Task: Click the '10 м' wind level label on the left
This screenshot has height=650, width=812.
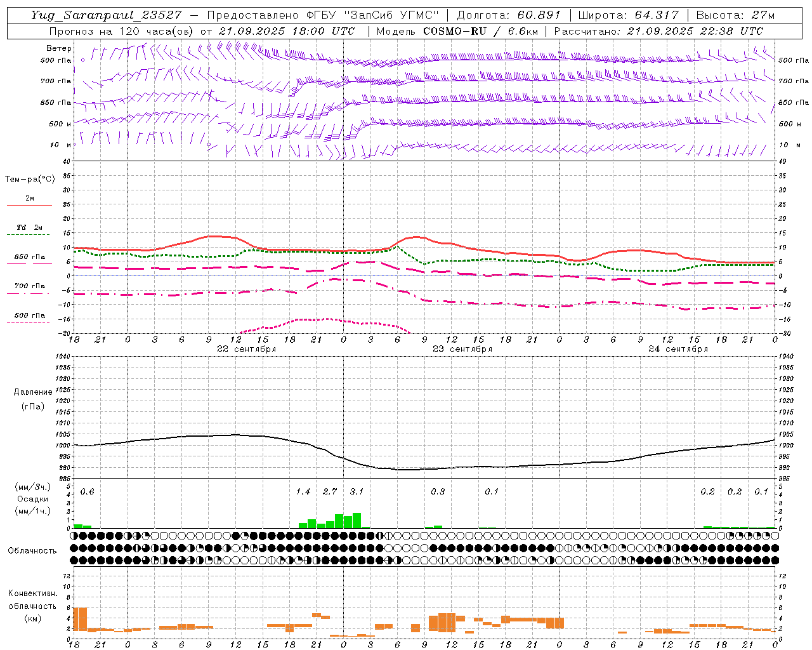Action: [61, 145]
